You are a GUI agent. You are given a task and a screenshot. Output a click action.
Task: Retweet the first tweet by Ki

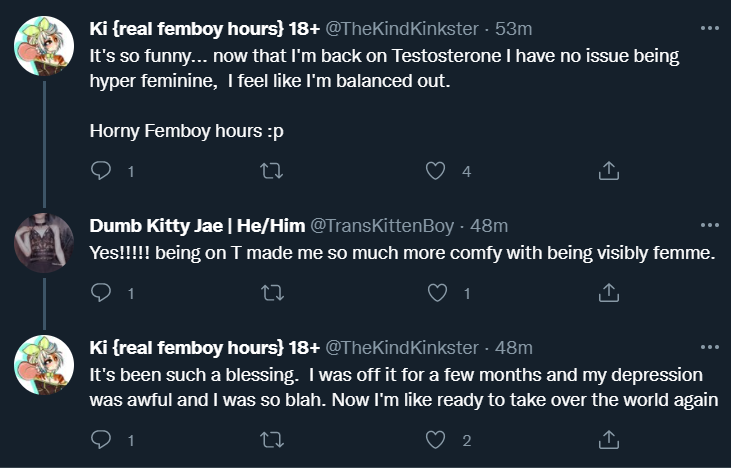click(x=271, y=171)
